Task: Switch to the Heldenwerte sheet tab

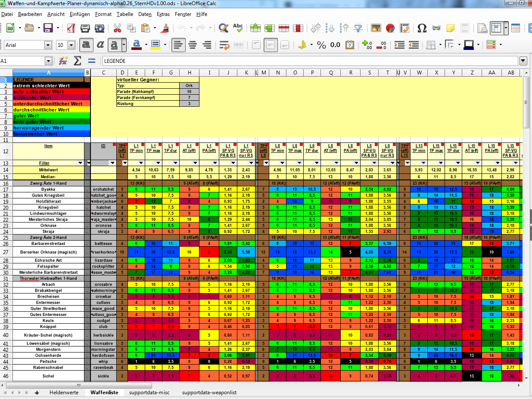Action: pos(64,393)
